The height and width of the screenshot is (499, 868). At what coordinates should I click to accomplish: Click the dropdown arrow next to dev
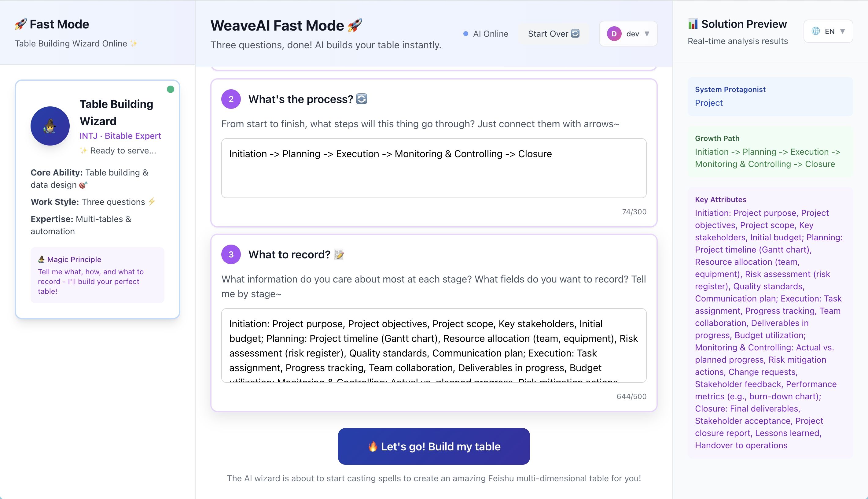[647, 34]
